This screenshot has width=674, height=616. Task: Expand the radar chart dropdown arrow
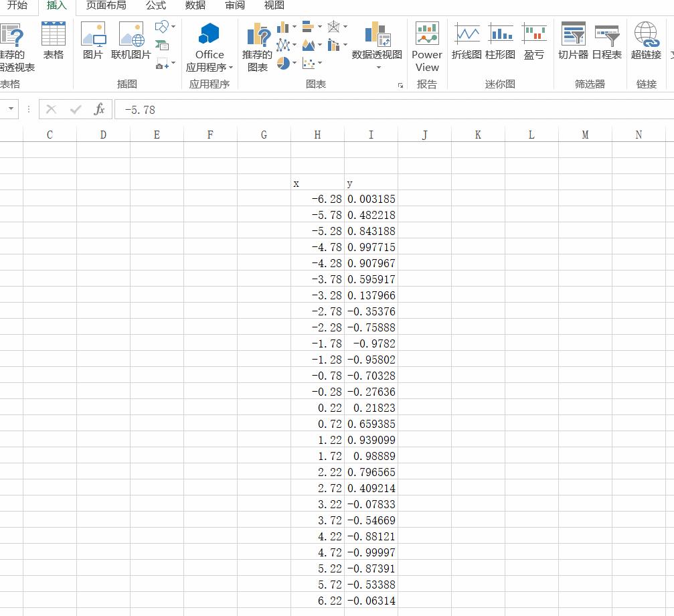345,27
